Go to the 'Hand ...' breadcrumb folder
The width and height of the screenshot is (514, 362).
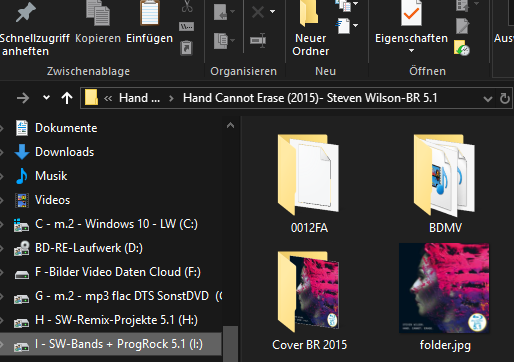click(139, 98)
